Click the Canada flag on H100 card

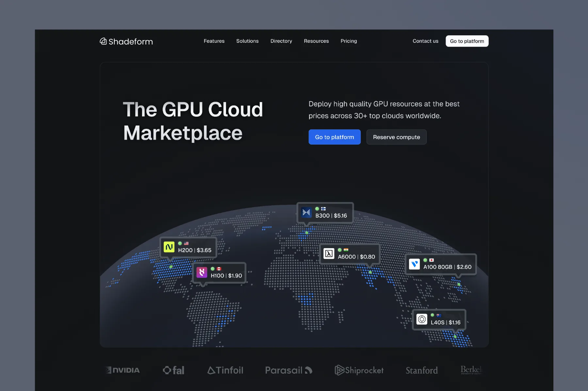pos(219,269)
